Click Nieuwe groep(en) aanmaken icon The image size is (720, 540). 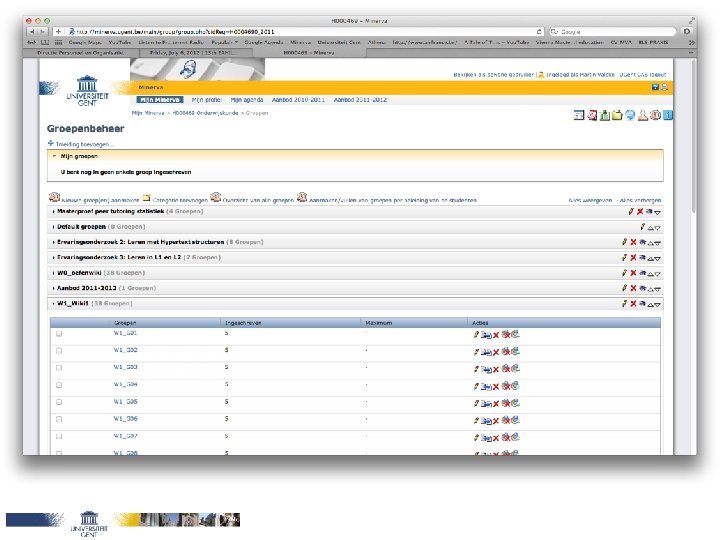click(54, 197)
